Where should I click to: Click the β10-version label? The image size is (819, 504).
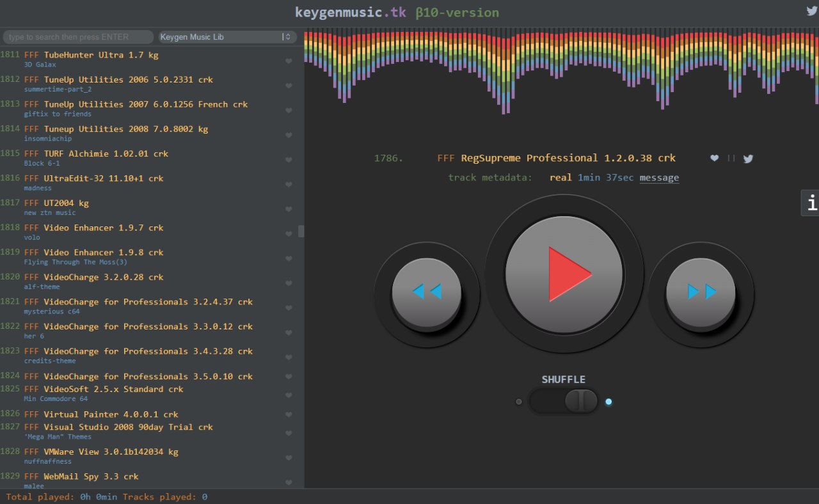[457, 12]
